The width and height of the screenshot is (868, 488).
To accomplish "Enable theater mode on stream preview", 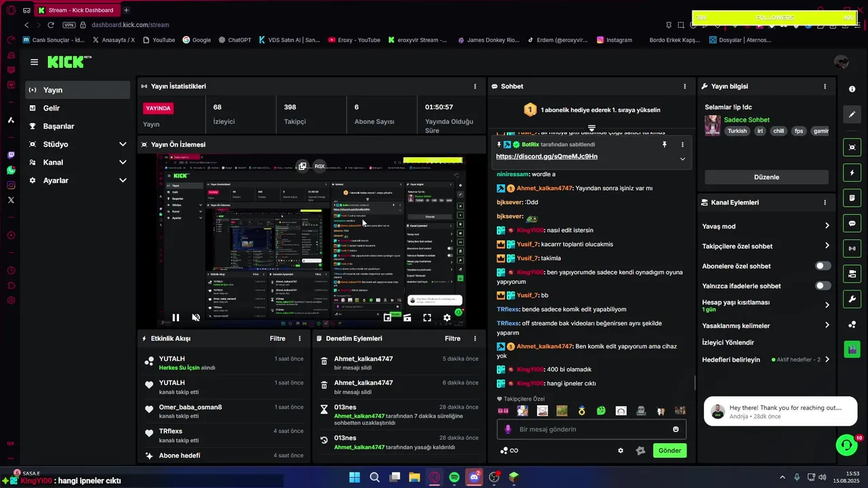I will point(407,317).
